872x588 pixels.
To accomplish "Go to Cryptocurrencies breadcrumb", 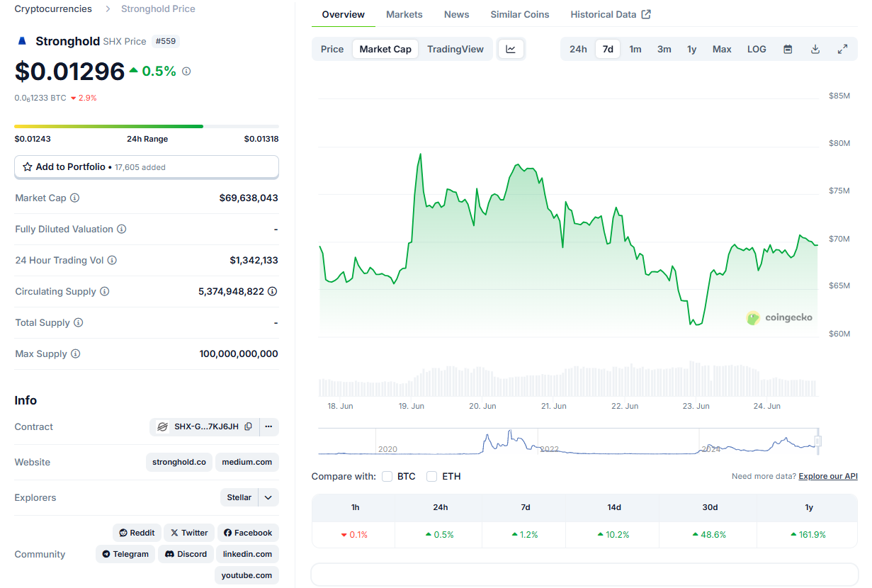I will pos(53,9).
